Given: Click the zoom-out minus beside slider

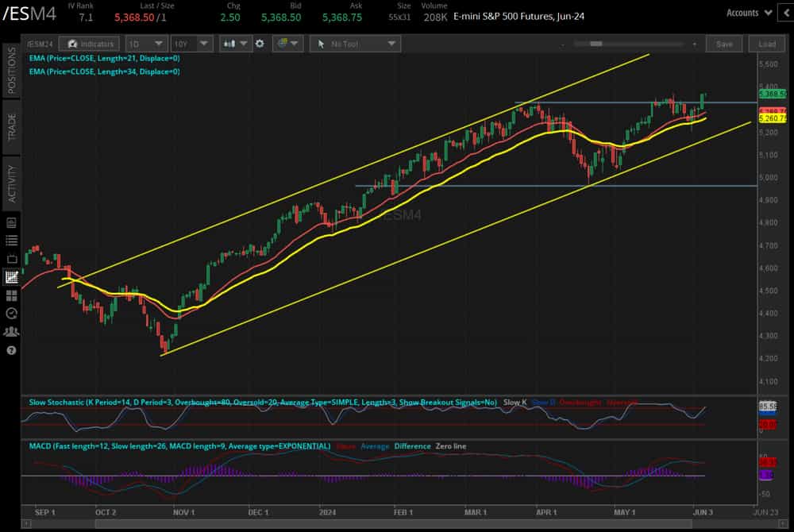Looking at the screenshot, I should point(563,44).
